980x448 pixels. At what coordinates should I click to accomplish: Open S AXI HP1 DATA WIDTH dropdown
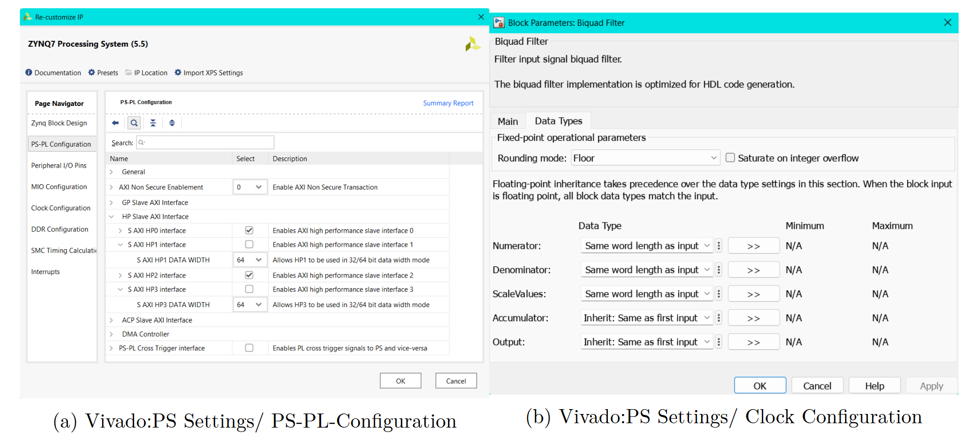(250, 260)
